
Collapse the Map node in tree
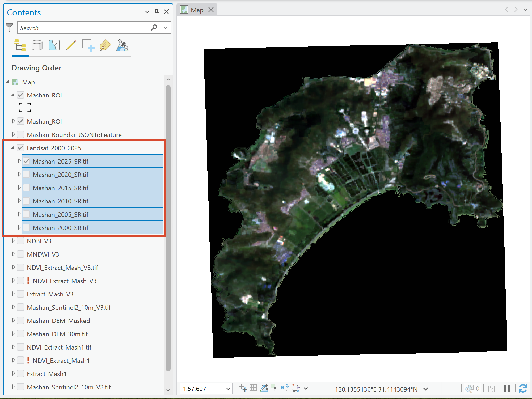tap(7, 82)
